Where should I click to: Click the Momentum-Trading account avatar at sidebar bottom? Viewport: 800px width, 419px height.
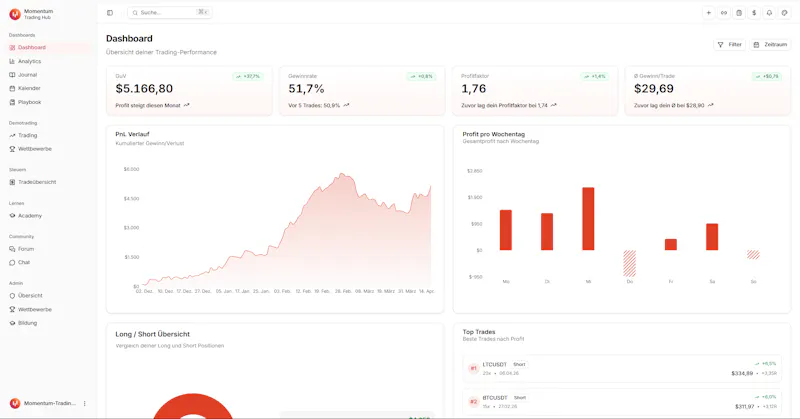[x=15, y=403]
